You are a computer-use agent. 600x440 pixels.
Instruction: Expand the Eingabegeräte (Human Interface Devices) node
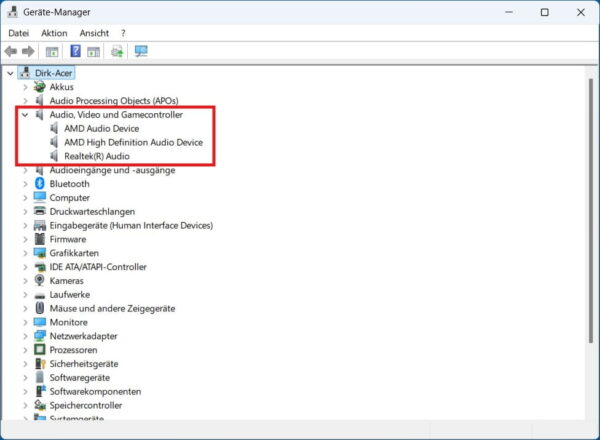25,226
